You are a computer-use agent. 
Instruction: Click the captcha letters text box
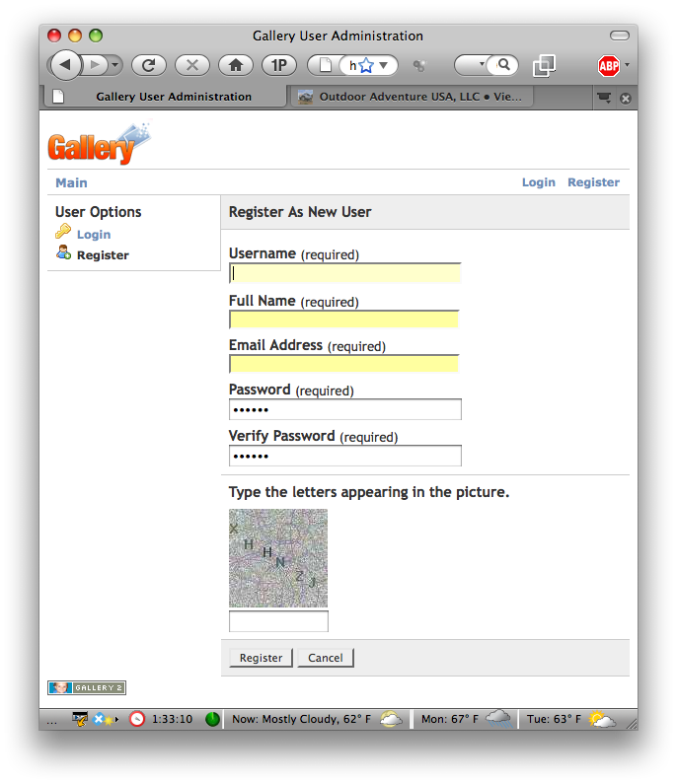coord(278,621)
